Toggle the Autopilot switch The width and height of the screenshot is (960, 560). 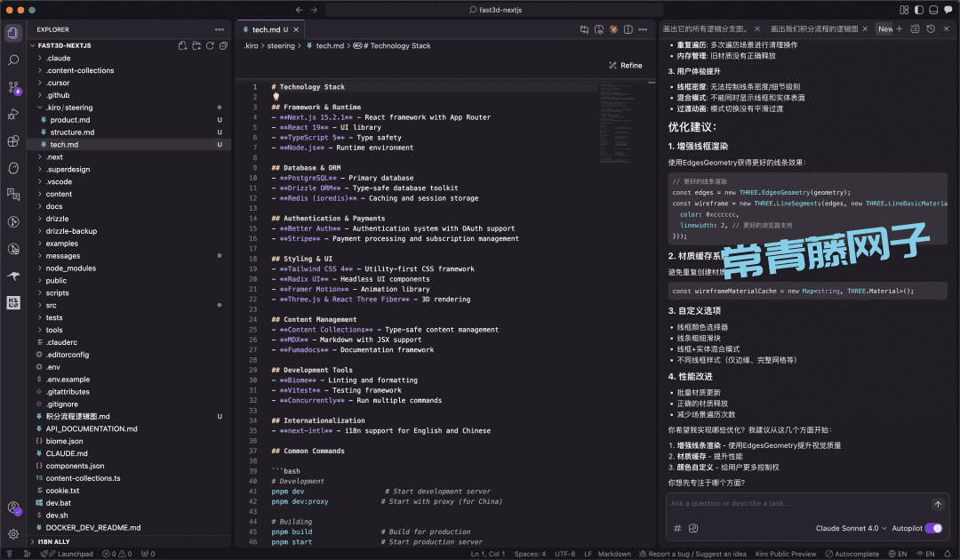tap(933, 528)
